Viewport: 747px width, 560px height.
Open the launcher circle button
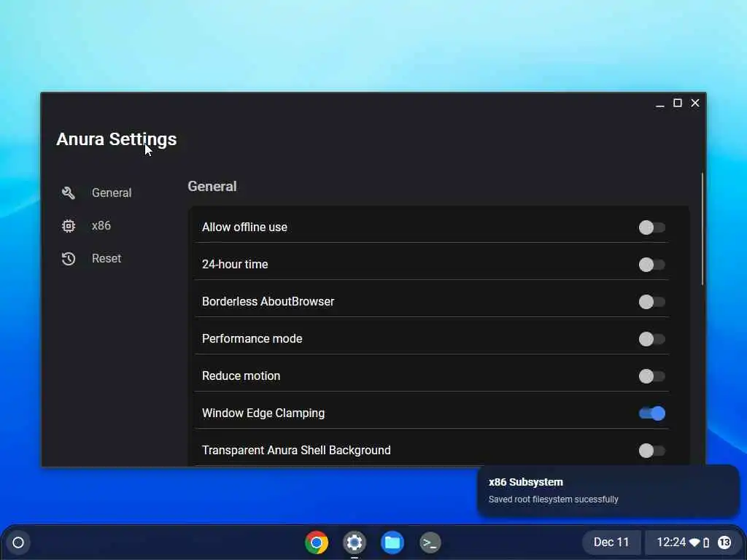[x=18, y=542]
